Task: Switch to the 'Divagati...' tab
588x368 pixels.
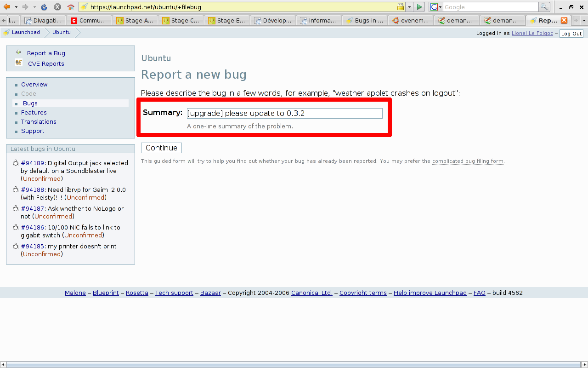Action: point(43,20)
